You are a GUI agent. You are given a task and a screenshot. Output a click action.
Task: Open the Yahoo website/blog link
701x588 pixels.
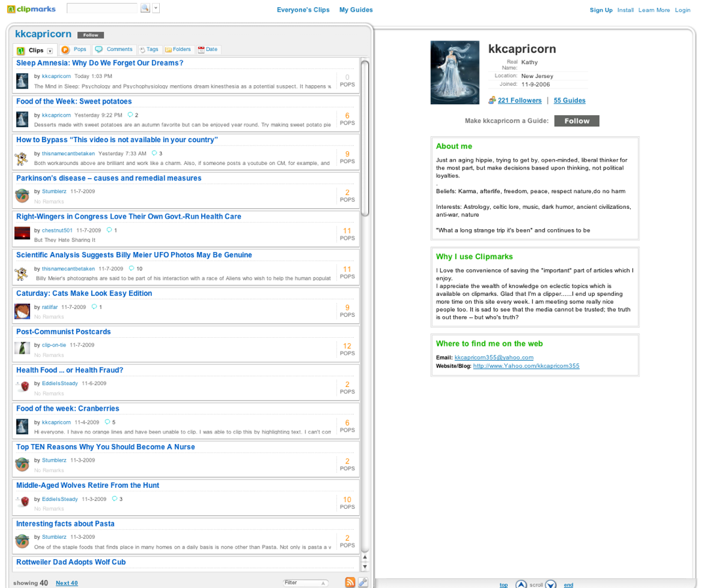coord(526,366)
